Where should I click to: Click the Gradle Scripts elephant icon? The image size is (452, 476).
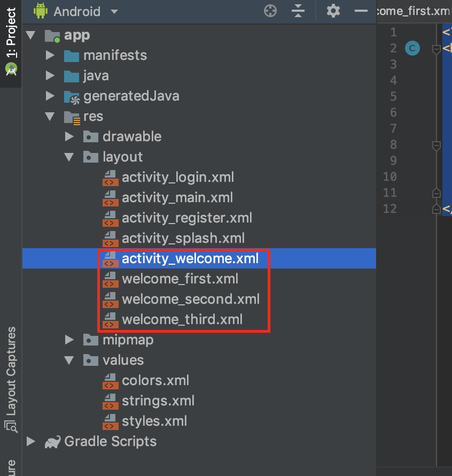click(x=52, y=442)
